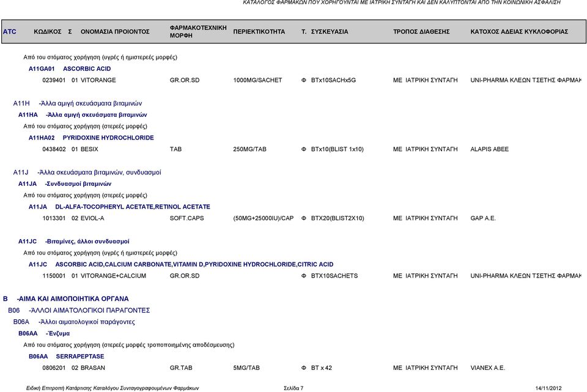Viewport: 587px width, 392px height.
Task: Click ΜΕ ΙΑΤΡΙΚΗ ΣΥΝΤΑΓΗ in BESIX row
Action: point(426,149)
